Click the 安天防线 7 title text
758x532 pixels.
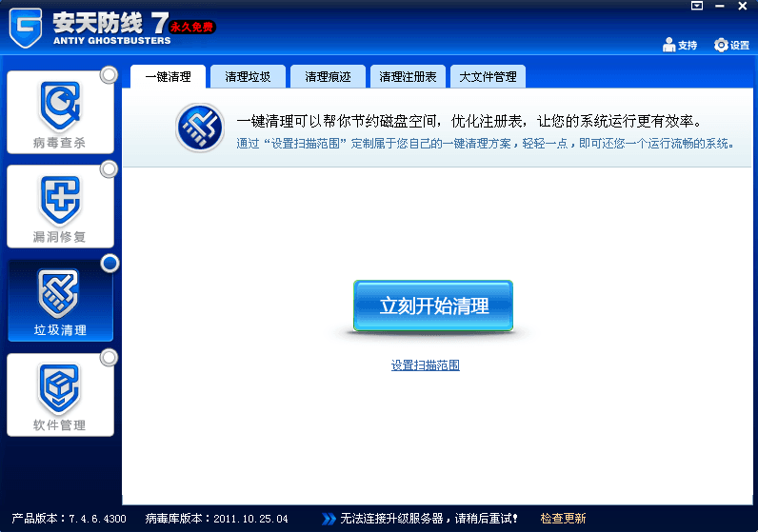point(110,22)
